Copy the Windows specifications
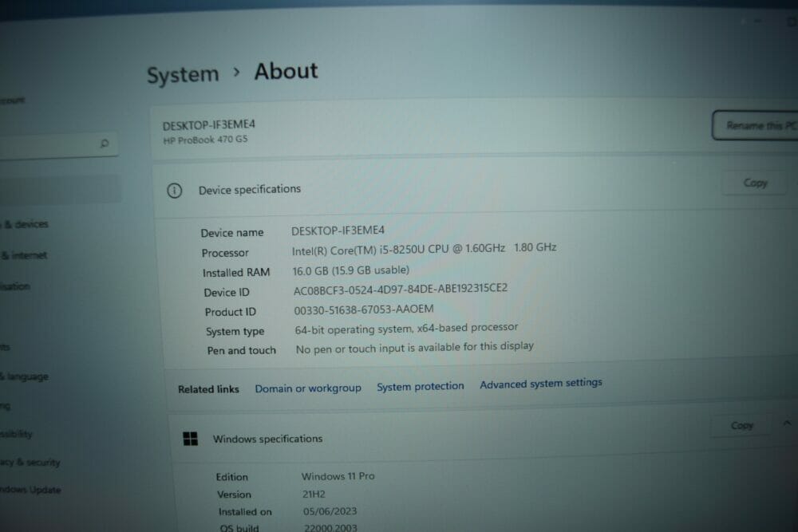This screenshot has height=532, width=798. (741, 425)
